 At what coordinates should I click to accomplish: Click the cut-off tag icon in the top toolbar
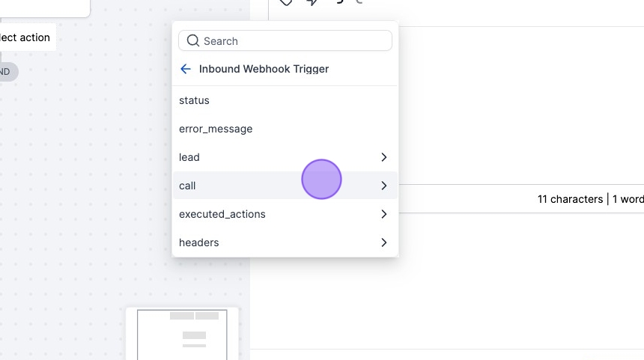click(x=285, y=2)
